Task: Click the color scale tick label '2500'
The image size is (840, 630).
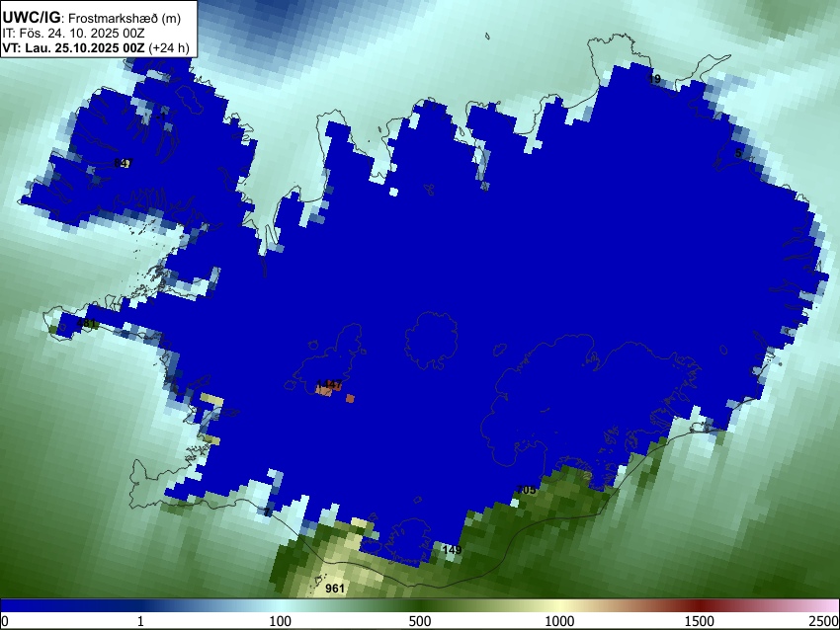Action: tap(824, 621)
